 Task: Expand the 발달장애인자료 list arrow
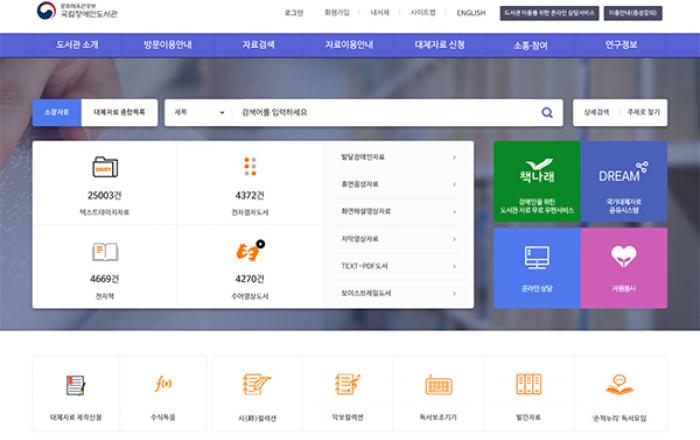(454, 157)
